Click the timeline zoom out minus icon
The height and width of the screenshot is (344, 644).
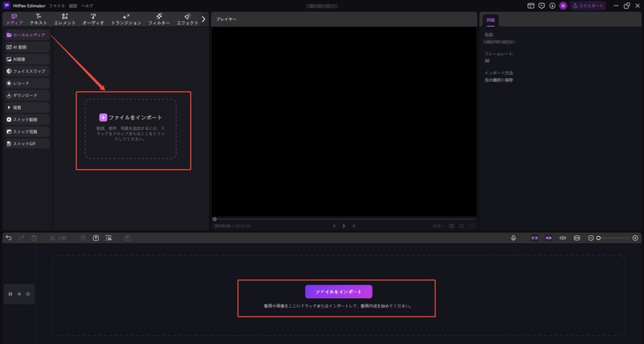click(x=591, y=238)
